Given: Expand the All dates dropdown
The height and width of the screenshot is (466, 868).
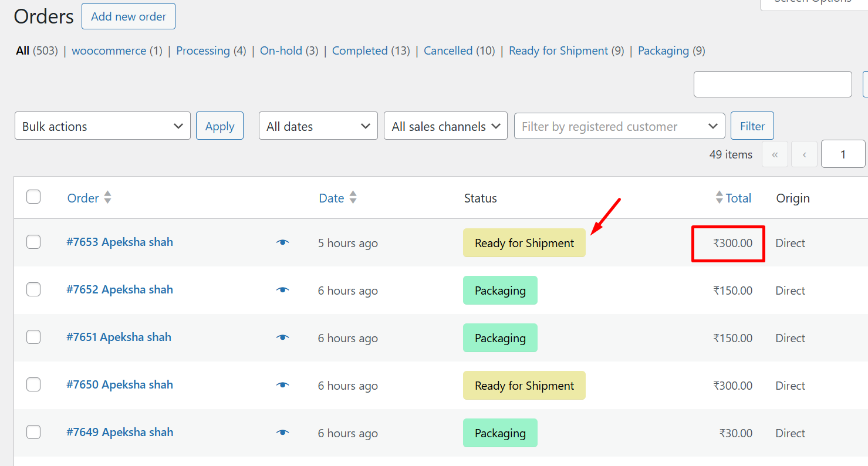Looking at the screenshot, I should [x=318, y=126].
